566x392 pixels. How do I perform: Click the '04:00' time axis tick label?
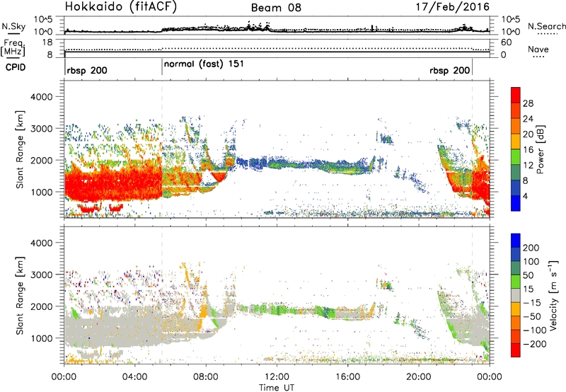tap(135, 377)
